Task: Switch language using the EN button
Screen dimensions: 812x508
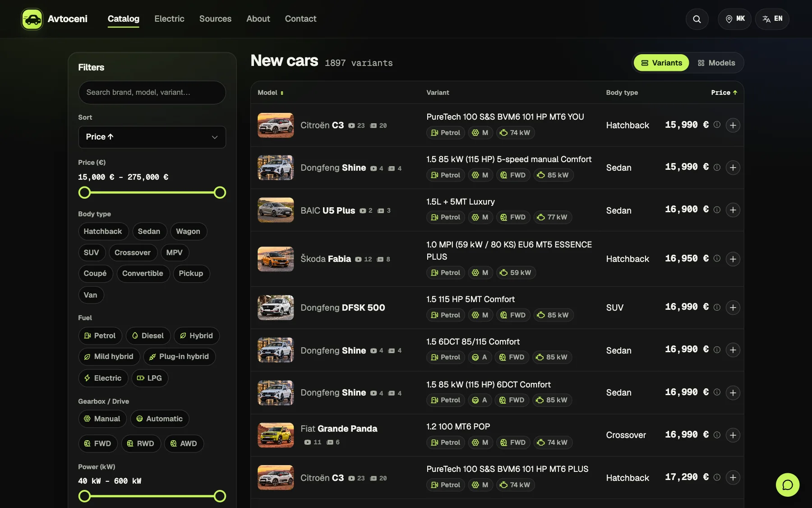Action: click(772, 19)
